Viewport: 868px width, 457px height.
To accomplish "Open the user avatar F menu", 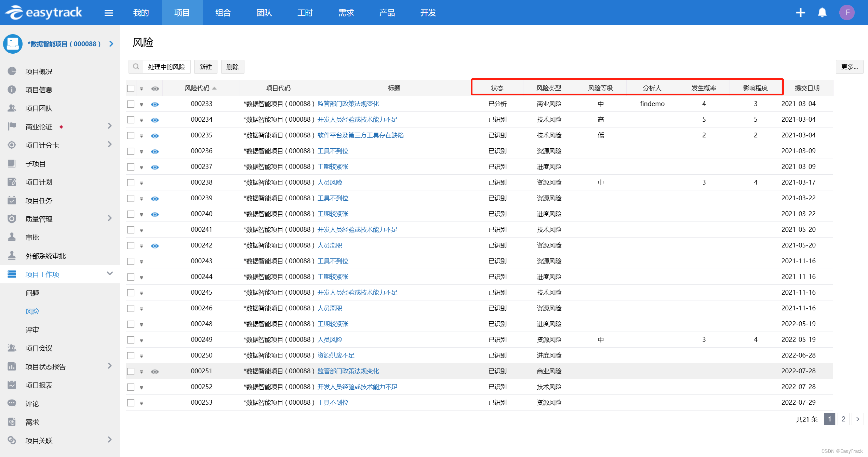I will (847, 13).
